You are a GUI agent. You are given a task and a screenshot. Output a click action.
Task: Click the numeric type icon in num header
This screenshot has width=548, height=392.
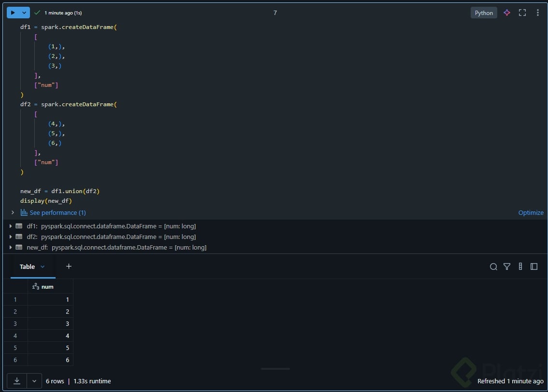35,287
